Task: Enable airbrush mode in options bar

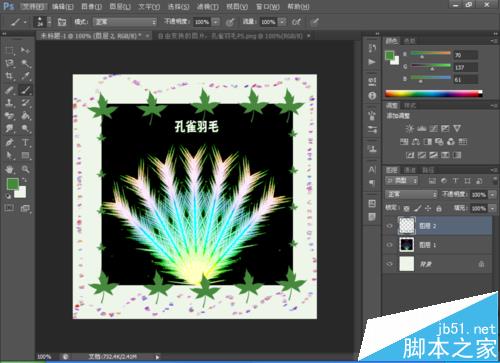Action: 296,22
